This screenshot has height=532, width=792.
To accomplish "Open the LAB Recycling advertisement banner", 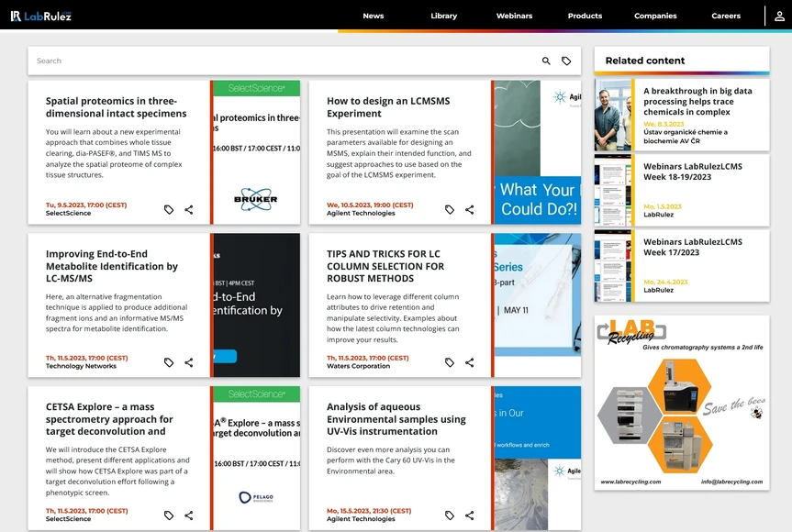I will [682, 403].
